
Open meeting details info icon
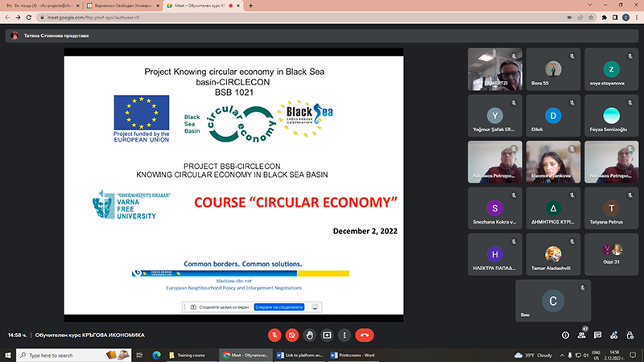coord(566,335)
